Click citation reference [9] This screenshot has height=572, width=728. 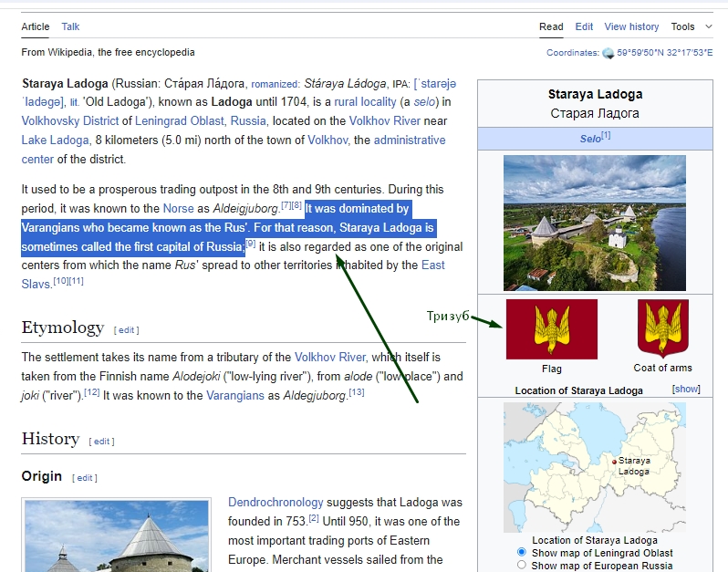point(250,243)
